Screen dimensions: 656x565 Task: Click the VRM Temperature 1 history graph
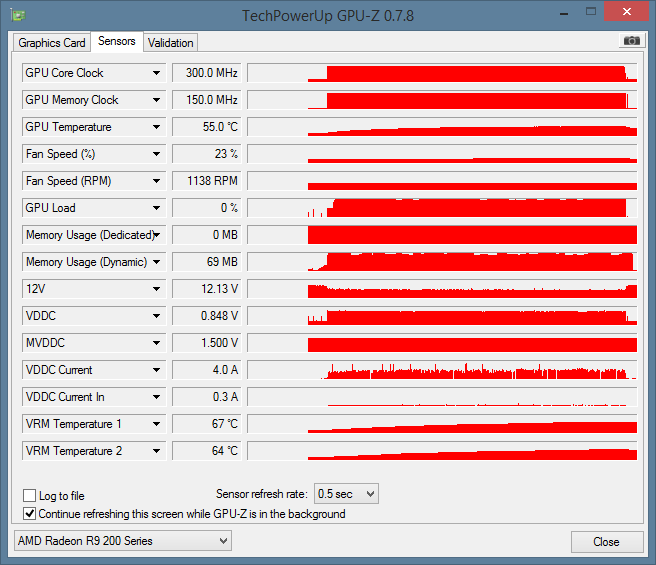pos(442,424)
